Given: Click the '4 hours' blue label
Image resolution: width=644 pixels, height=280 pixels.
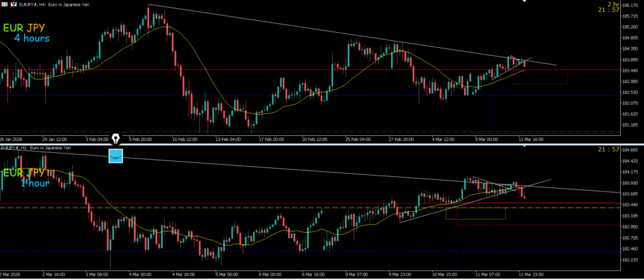Looking at the screenshot, I should [31, 39].
